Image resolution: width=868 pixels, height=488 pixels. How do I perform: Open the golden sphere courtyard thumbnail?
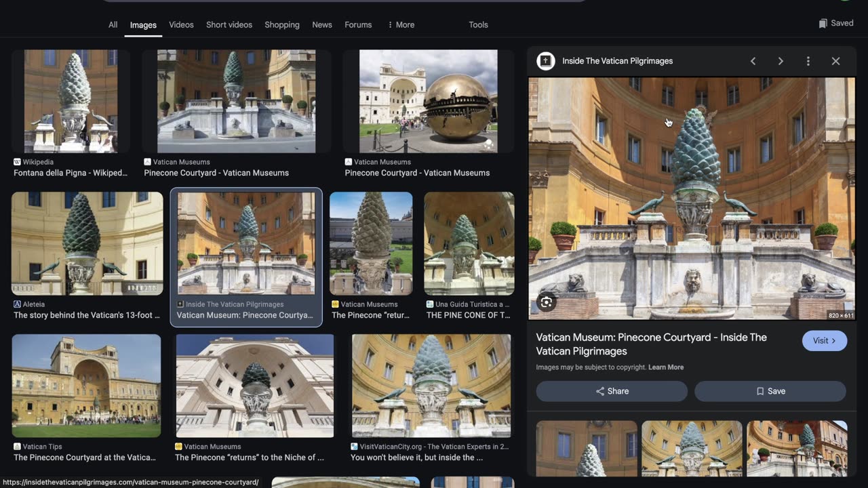(428, 101)
